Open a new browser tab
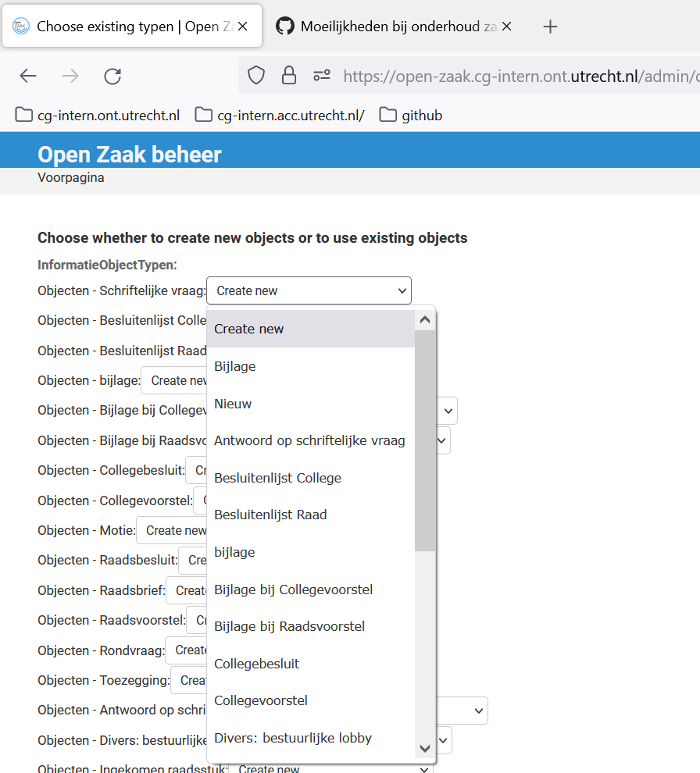 (550, 26)
